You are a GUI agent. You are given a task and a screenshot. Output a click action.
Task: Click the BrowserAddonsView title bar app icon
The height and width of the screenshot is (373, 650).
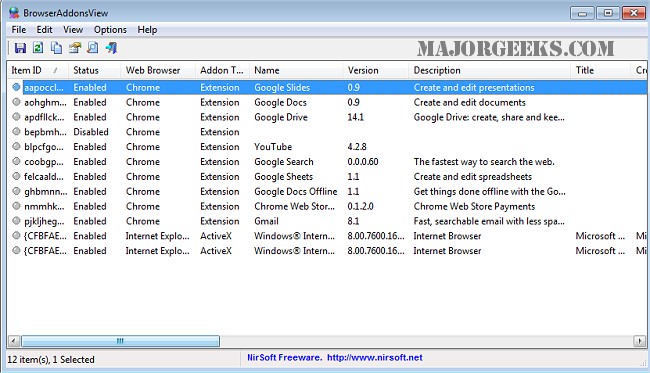click(x=14, y=12)
